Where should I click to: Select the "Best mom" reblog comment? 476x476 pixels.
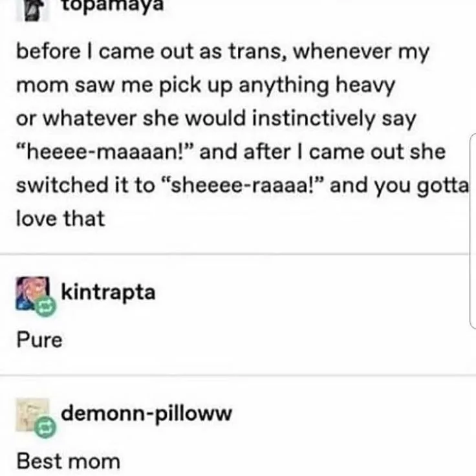(69, 461)
